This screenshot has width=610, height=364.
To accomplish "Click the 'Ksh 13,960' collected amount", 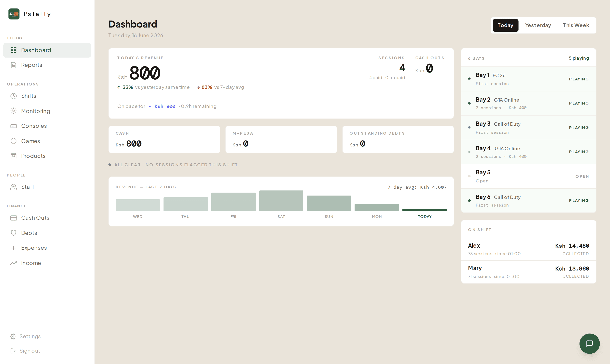I will coord(572,269).
